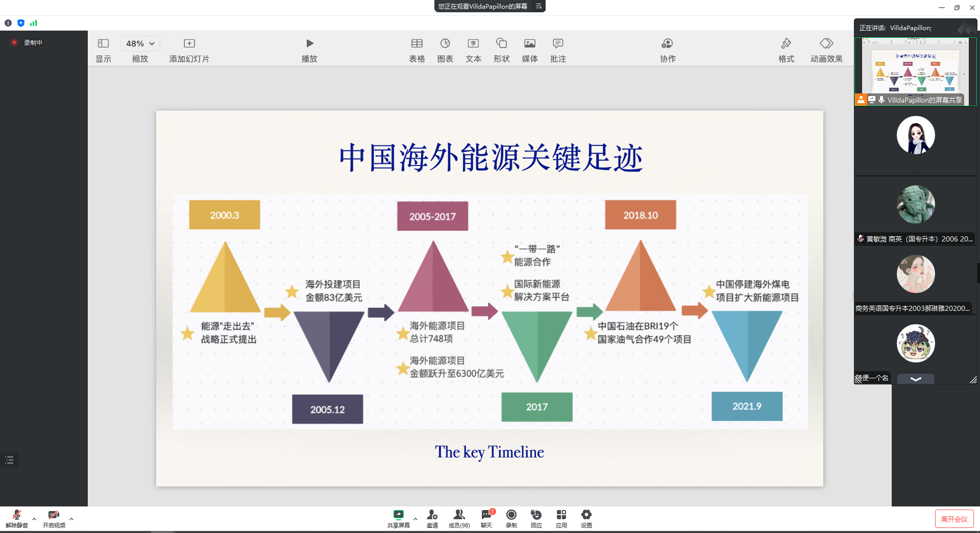Expand video options arrow beside 开启视频
The height and width of the screenshot is (533, 980).
point(71,519)
